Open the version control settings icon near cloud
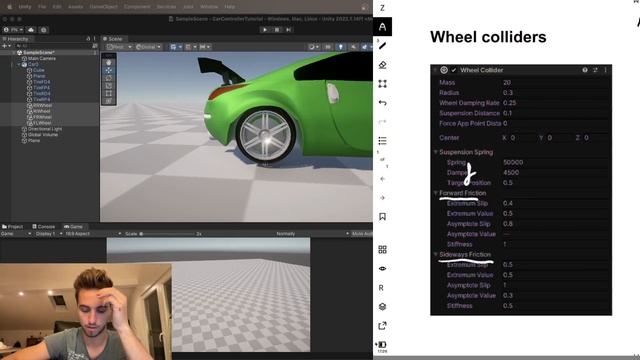The image size is (640, 360). tap(44, 30)
